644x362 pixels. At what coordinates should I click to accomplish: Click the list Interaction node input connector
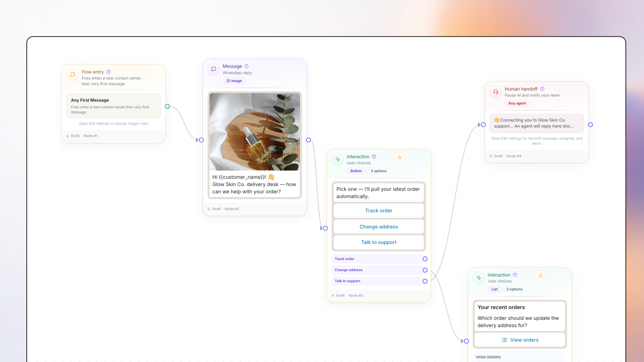pyautogui.click(x=466, y=341)
